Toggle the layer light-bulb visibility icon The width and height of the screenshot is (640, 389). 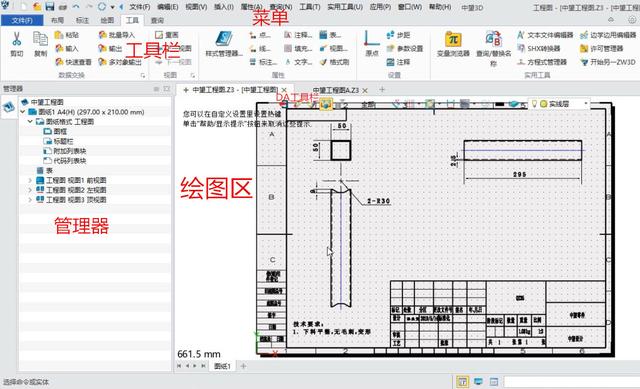tap(534, 104)
